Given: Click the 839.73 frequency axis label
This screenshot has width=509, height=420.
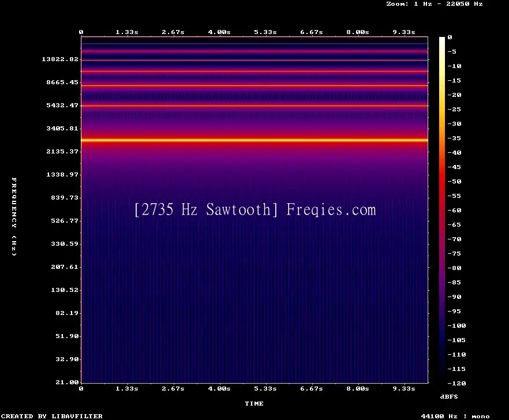Looking at the screenshot, I should point(65,197).
